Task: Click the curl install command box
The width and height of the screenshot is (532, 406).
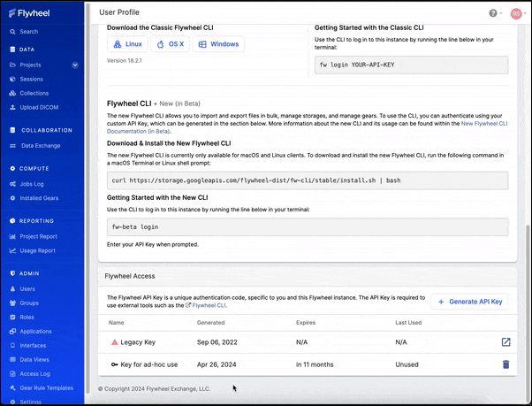Action: [x=308, y=180]
